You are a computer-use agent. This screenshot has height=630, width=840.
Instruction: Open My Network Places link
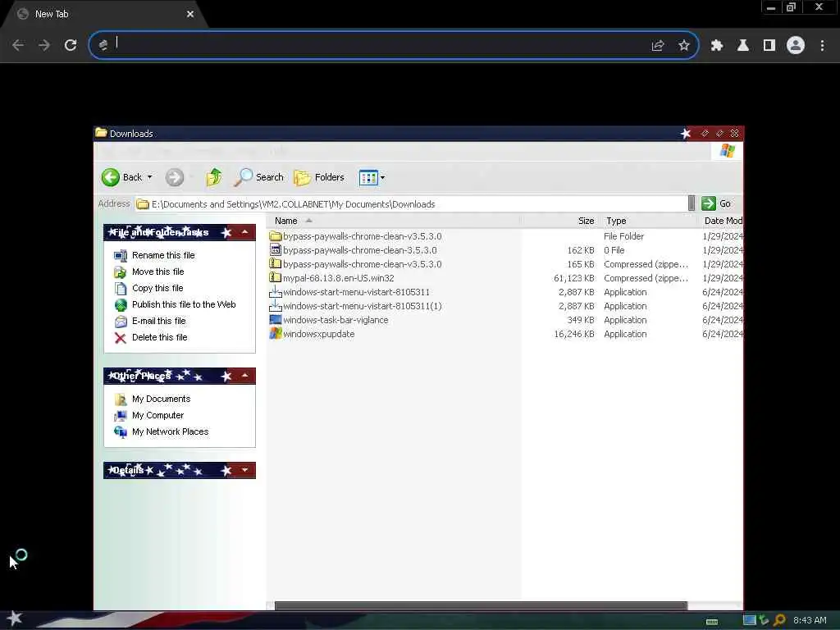tap(171, 431)
